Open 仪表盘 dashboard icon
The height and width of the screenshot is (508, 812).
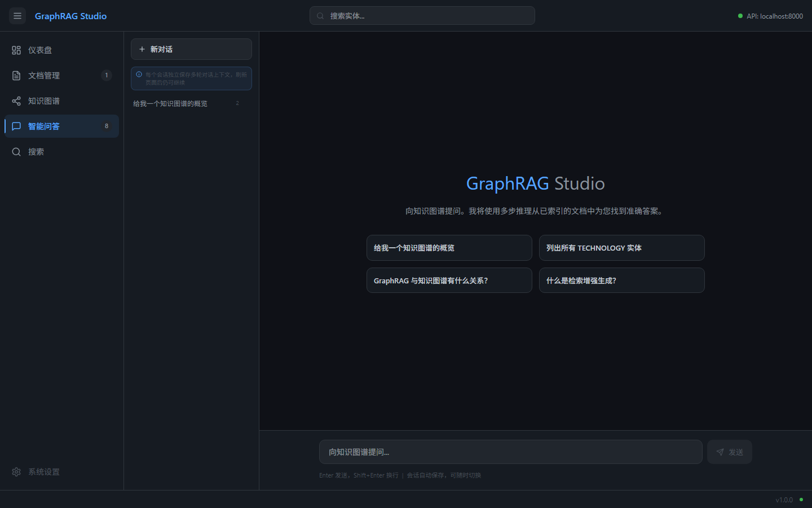(x=16, y=50)
